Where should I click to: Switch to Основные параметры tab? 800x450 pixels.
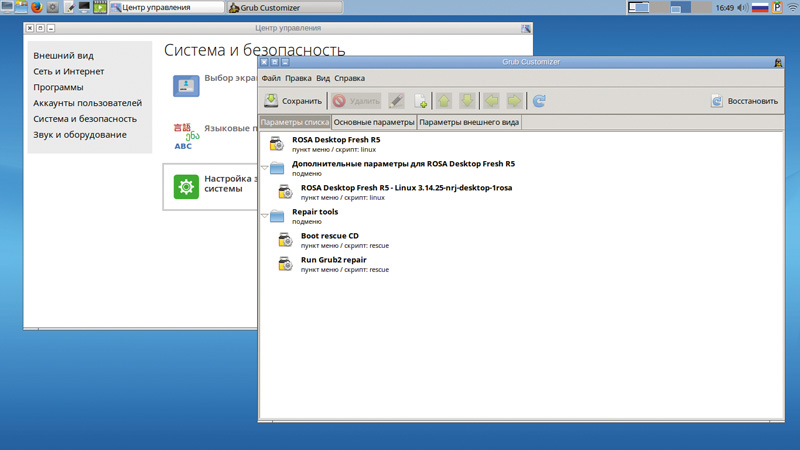tap(374, 122)
